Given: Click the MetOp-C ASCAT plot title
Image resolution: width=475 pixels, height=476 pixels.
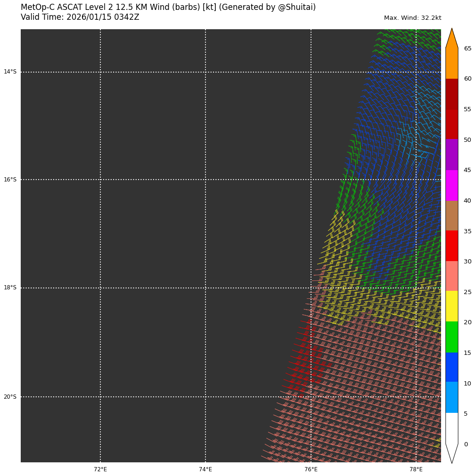Looking at the screenshot, I should [168, 8].
